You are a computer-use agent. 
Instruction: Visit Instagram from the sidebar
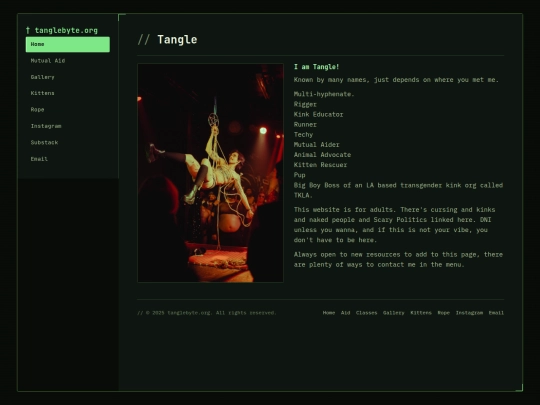(68, 126)
